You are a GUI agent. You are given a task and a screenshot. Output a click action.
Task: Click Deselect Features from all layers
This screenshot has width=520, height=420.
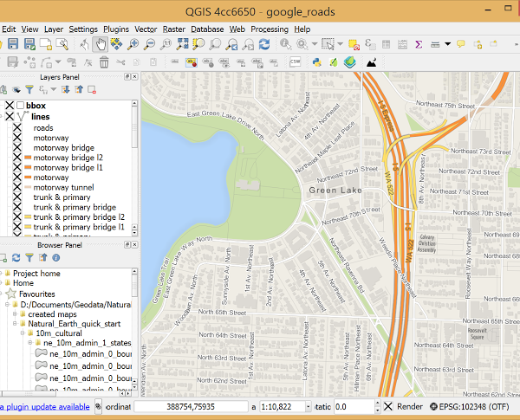point(354,44)
